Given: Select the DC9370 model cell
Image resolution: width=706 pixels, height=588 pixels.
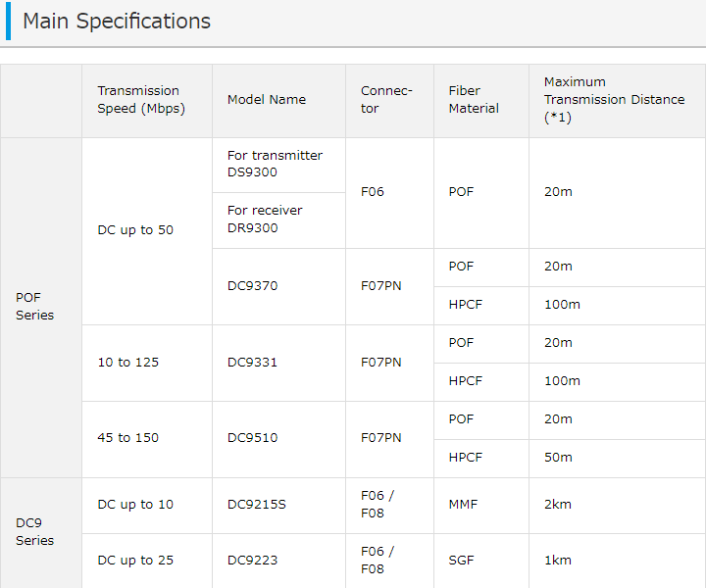Looking at the screenshot, I should [278, 286].
